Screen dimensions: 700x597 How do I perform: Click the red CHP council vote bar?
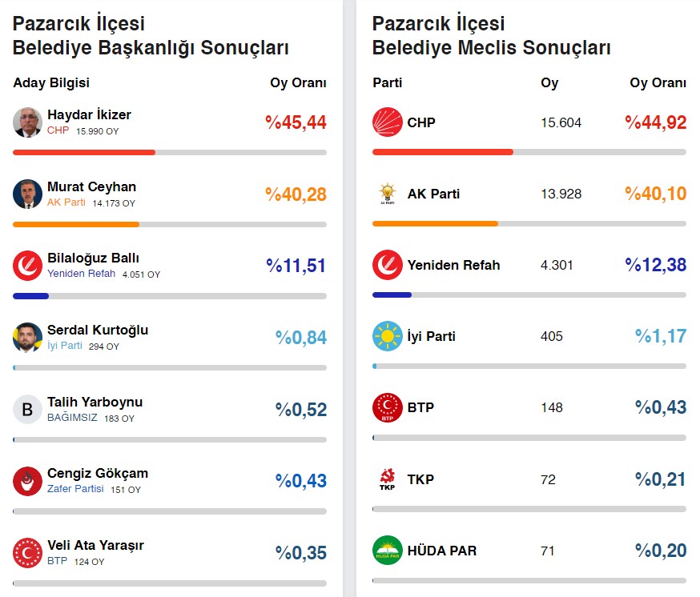click(442, 152)
